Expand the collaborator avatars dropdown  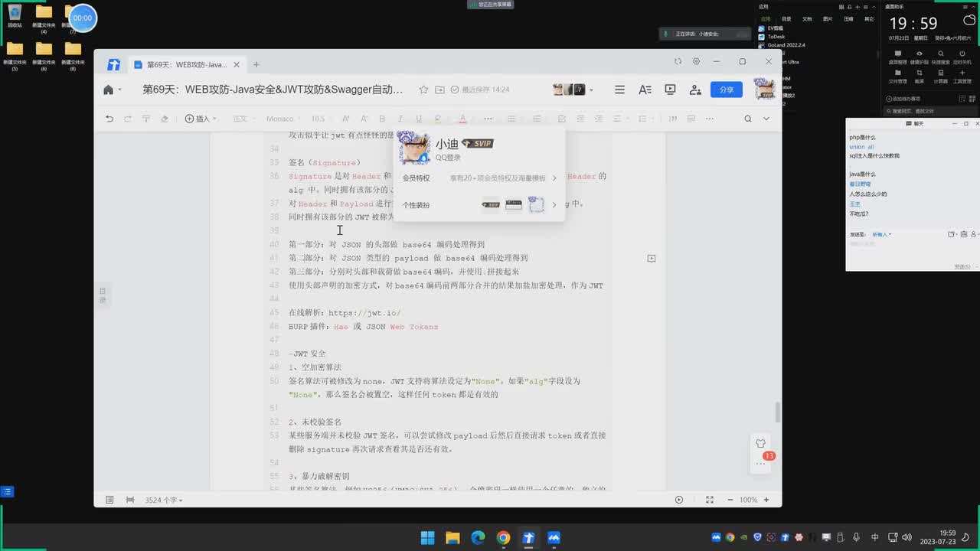pos(591,90)
